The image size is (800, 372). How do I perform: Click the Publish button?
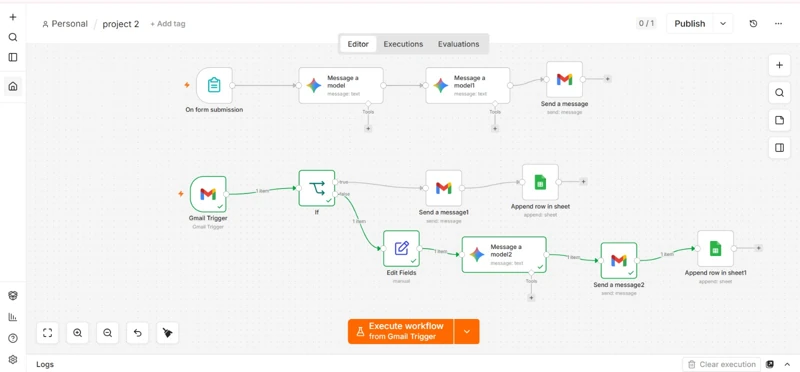(690, 23)
